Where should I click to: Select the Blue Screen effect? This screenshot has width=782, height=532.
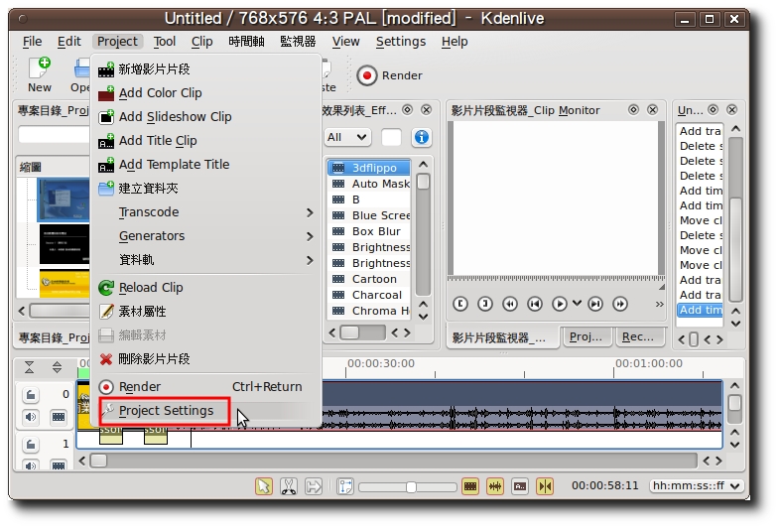(369, 215)
